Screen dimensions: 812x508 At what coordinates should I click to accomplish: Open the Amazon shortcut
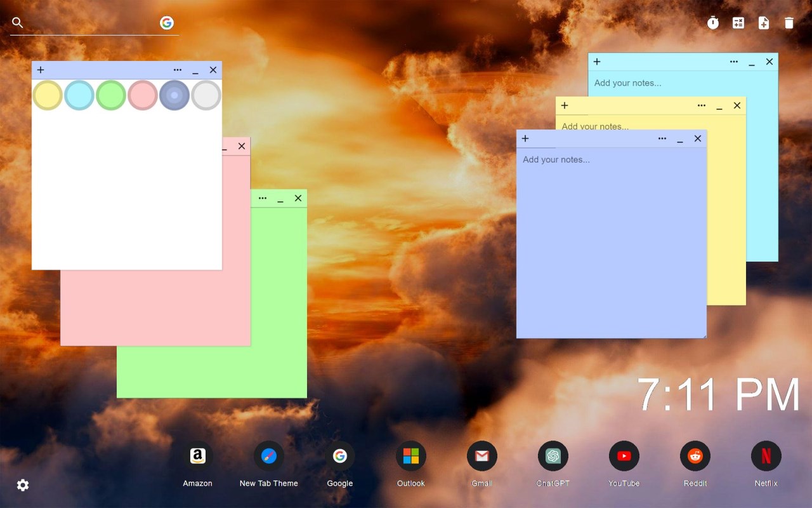click(198, 456)
